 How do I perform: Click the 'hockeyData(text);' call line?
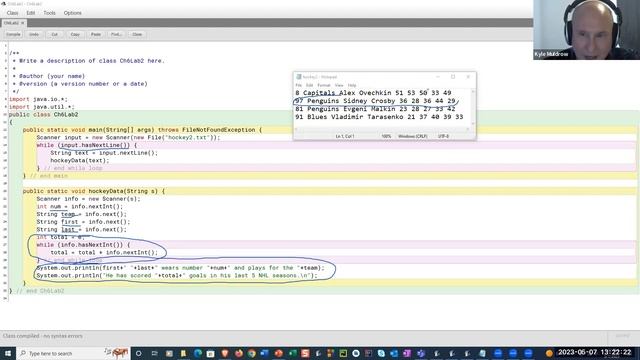pyautogui.click(x=80, y=160)
